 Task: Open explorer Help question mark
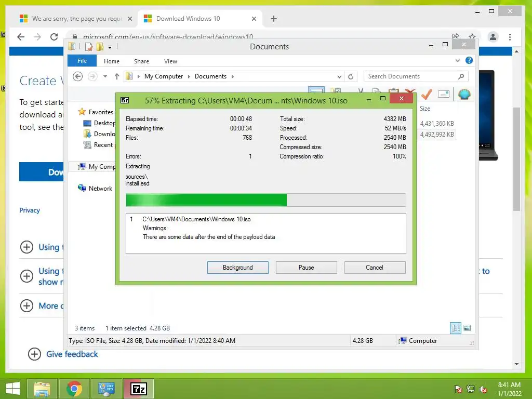coord(469,60)
